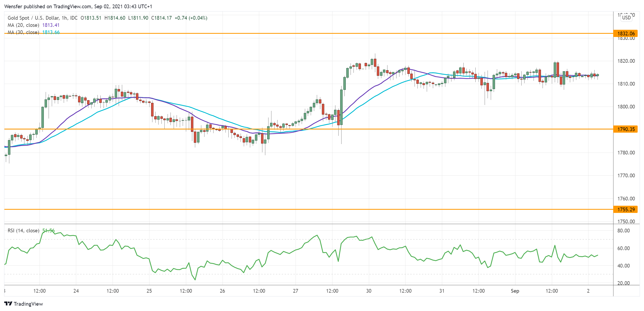Click the 27 date label on time axis
Screen dimensions: 644x311
pyautogui.click(x=295, y=291)
